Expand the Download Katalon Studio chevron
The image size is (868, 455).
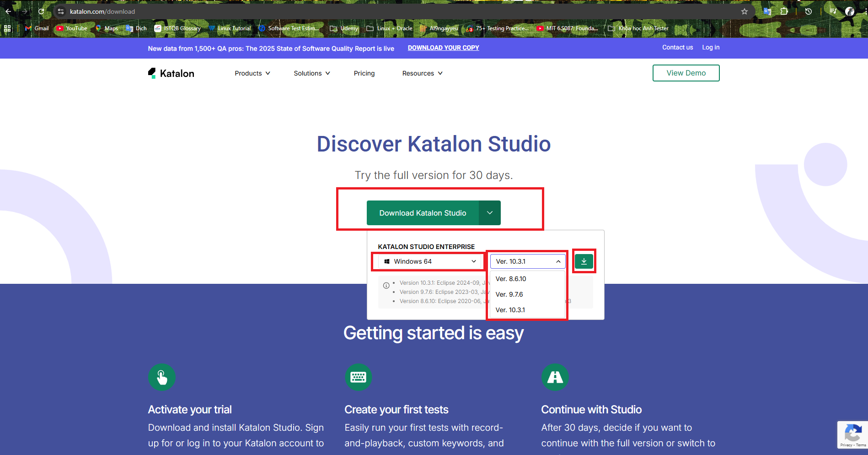point(489,213)
